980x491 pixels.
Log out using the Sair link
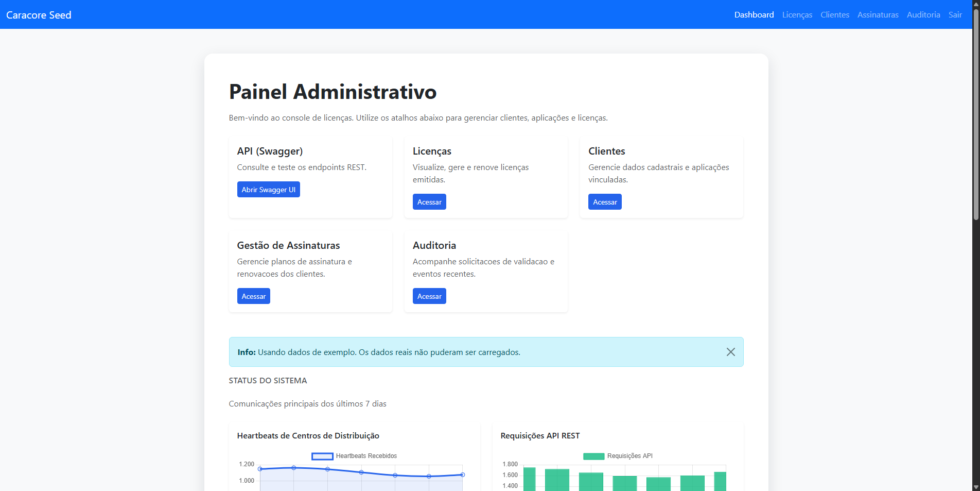(x=955, y=14)
